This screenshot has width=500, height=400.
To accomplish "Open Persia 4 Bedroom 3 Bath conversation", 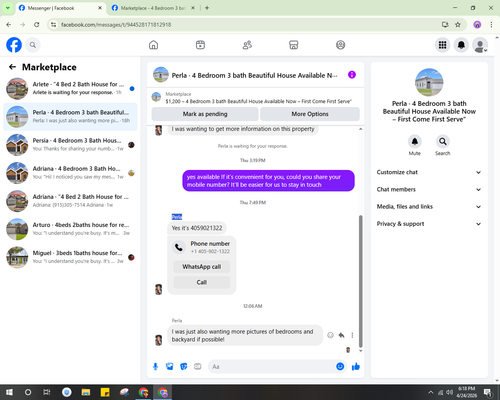I will pyautogui.click(x=70, y=145).
